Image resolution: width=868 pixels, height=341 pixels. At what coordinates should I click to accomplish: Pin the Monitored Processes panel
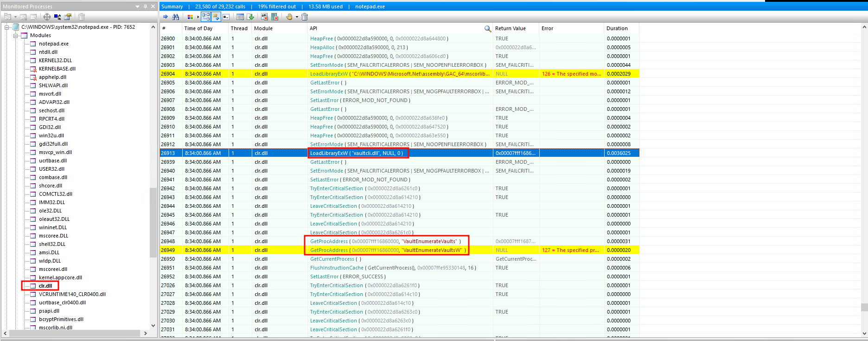[x=145, y=6]
